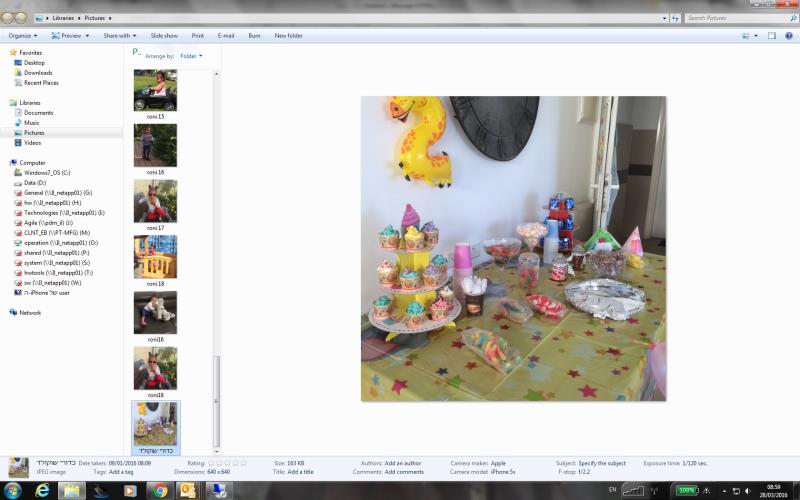
Task: Select Libraries in the navigation pane
Action: tap(30, 103)
